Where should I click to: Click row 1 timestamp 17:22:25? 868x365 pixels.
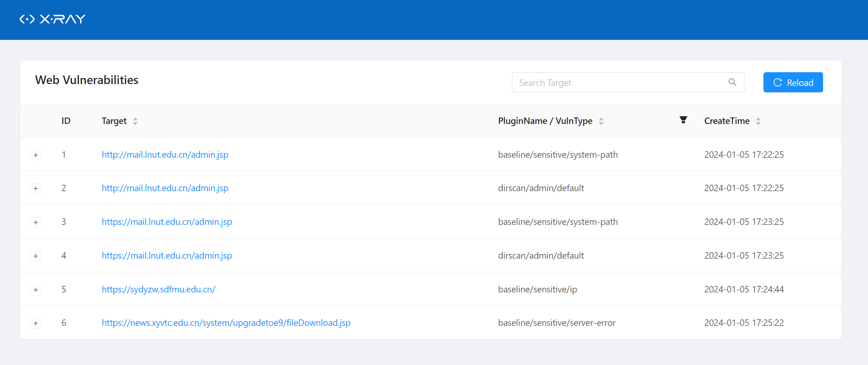[744, 155]
